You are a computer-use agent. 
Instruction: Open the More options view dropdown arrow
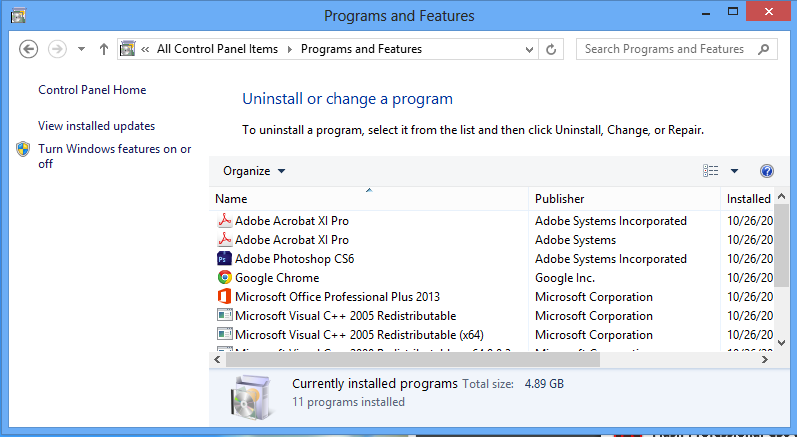734,171
